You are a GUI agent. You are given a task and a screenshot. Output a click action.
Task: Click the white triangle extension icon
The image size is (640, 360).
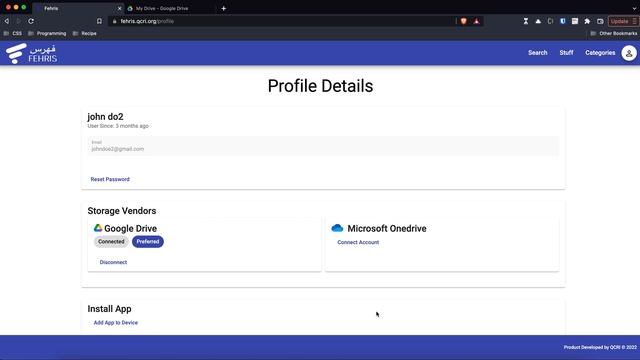point(538,21)
